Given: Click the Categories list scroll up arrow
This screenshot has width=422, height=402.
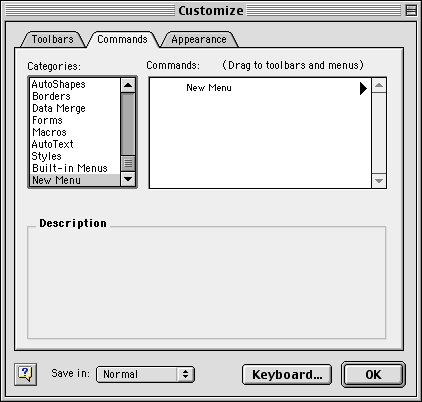Looking at the screenshot, I should coord(128,85).
